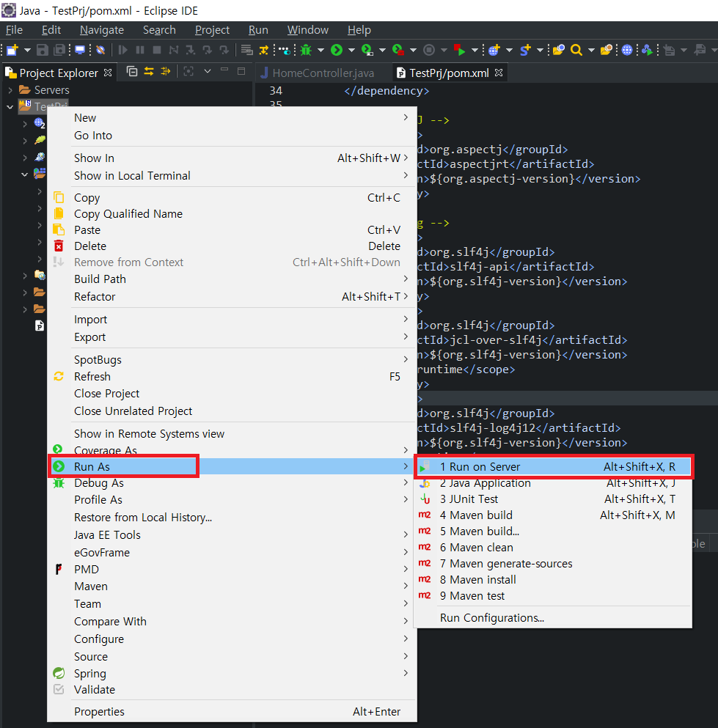Choose Maven test from submenu
Viewport: 718px width, 728px height.
pyautogui.click(x=552, y=596)
